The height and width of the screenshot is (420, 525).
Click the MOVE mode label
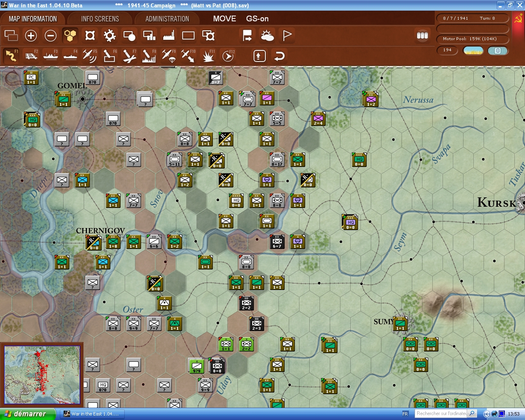224,19
